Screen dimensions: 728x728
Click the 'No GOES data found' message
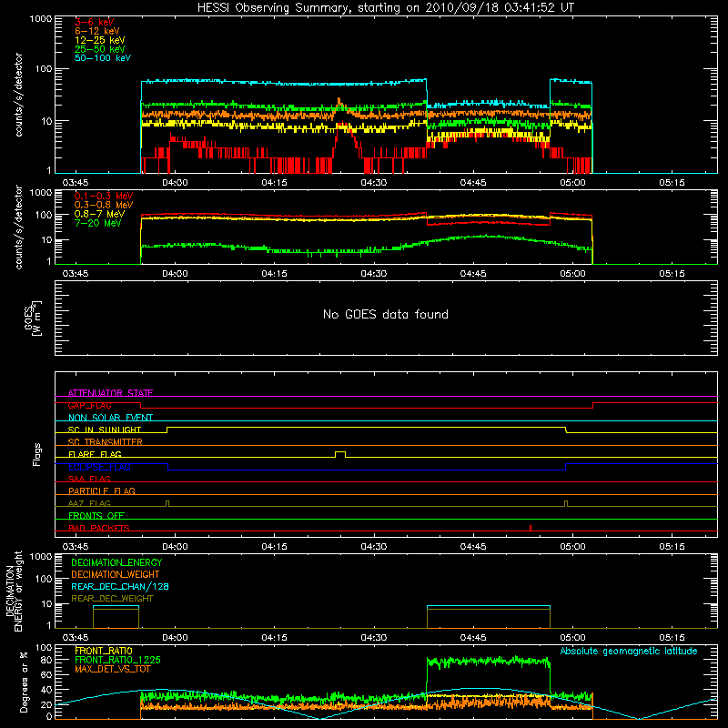[385, 314]
